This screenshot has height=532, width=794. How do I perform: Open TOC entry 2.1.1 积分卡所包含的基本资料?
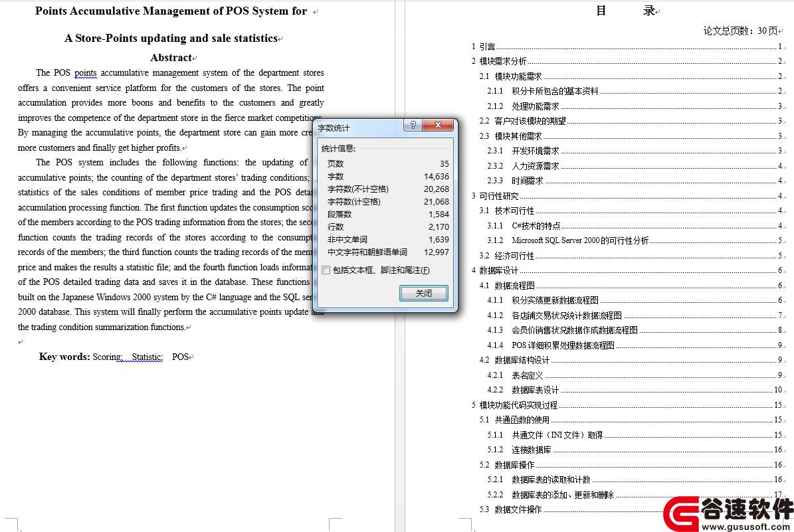click(635, 91)
